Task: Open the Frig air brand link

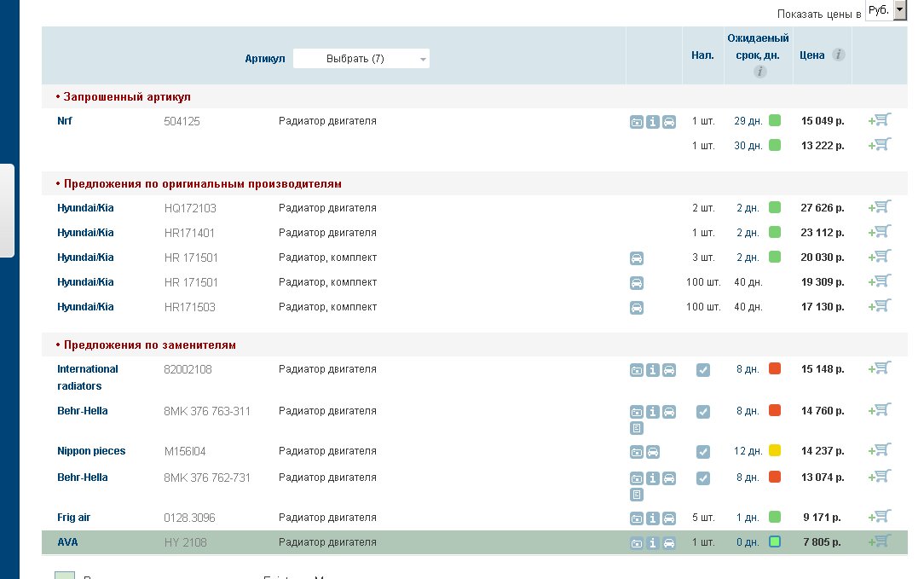Action: (73, 518)
